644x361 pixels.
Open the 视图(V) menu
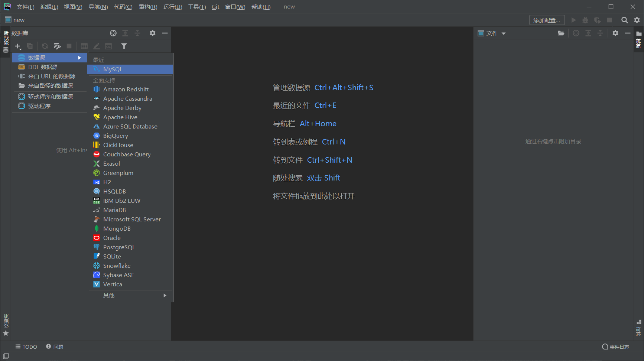click(x=73, y=7)
